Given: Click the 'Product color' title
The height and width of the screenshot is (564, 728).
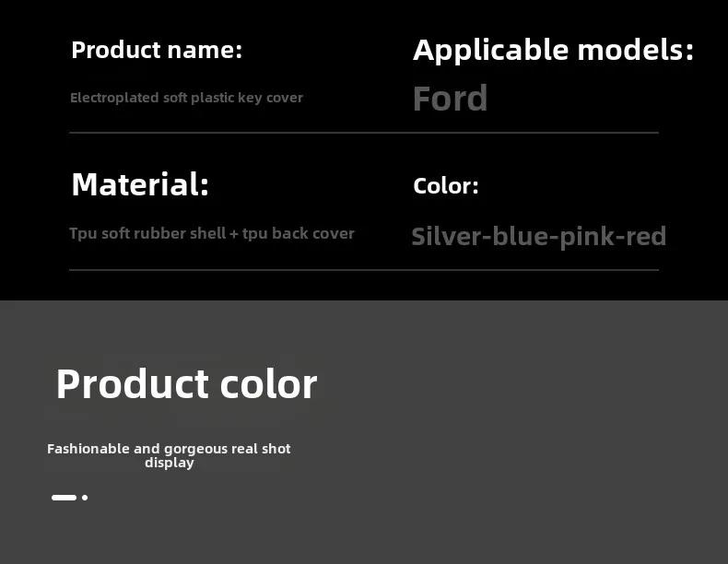Looking at the screenshot, I should point(187,384).
